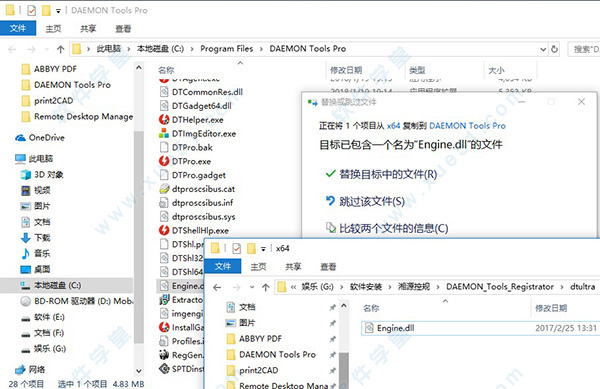Click the 网络 network icon in sidebar
600x389 pixels.
[x=20, y=370]
